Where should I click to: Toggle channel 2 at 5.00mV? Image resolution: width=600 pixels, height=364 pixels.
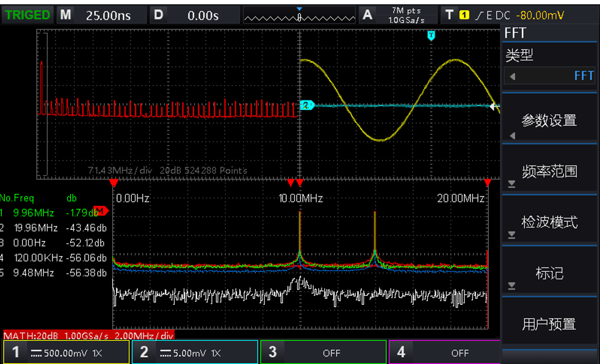[195, 352]
